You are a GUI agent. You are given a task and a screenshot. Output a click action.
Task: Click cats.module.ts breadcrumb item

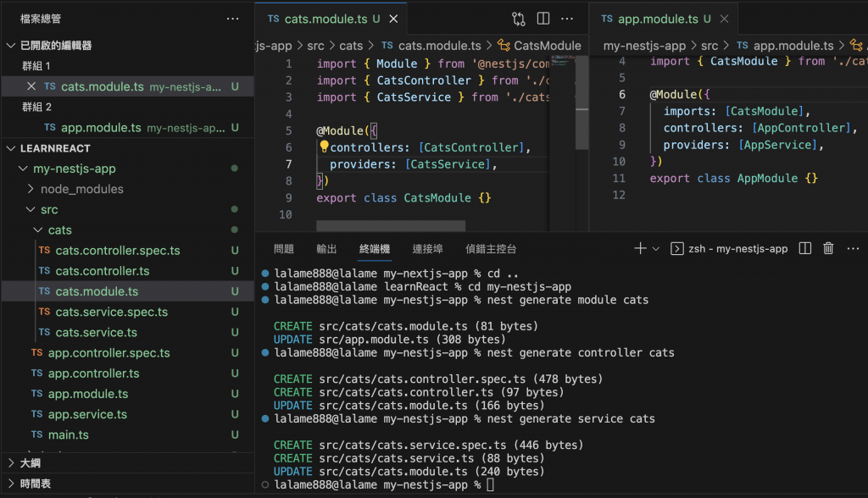click(431, 46)
